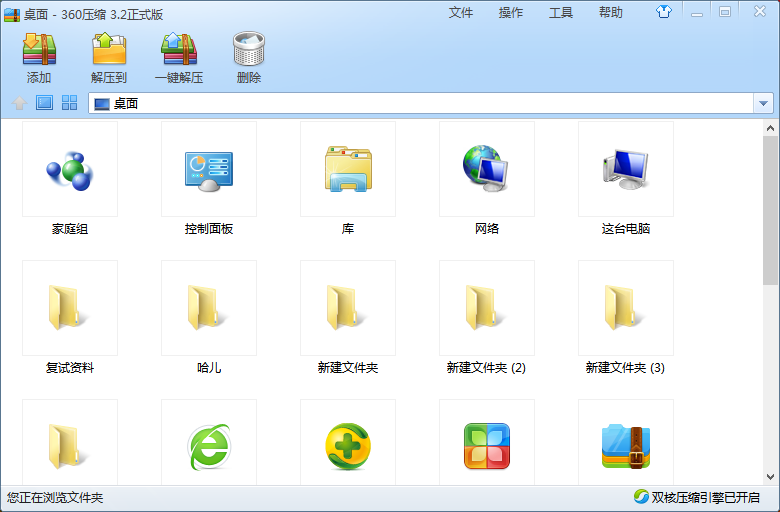Viewport: 780px width, 512px height.
Task: Expand the address bar path dropdown
Action: coord(763,103)
